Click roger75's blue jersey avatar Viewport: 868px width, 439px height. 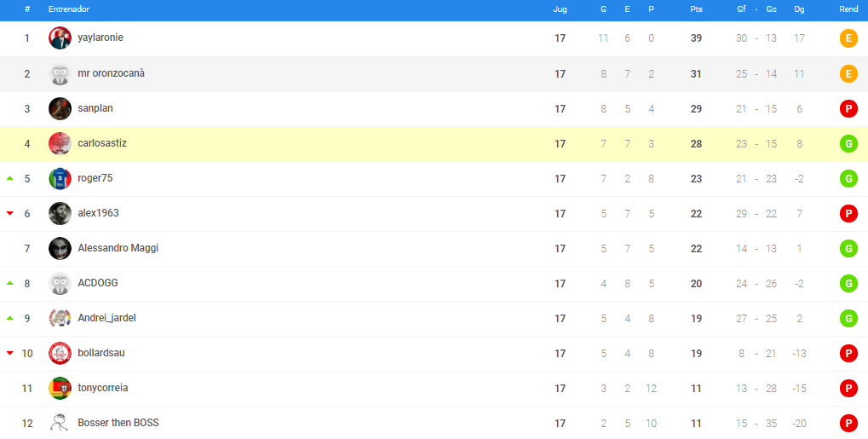pyautogui.click(x=60, y=178)
